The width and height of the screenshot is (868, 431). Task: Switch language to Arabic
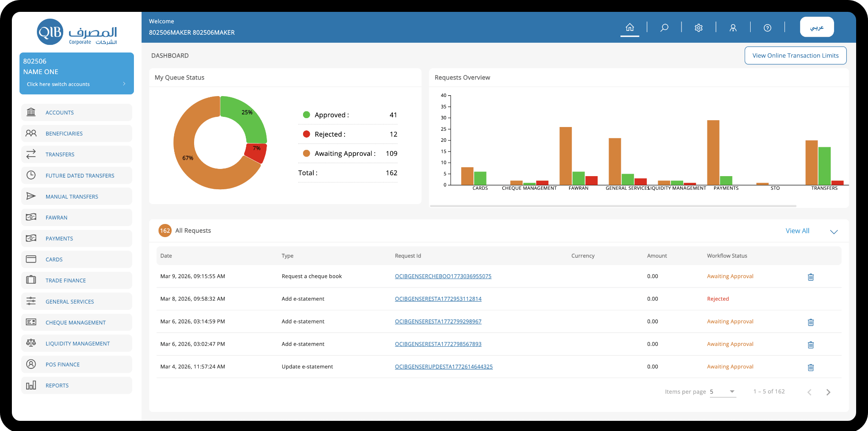[x=817, y=27]
